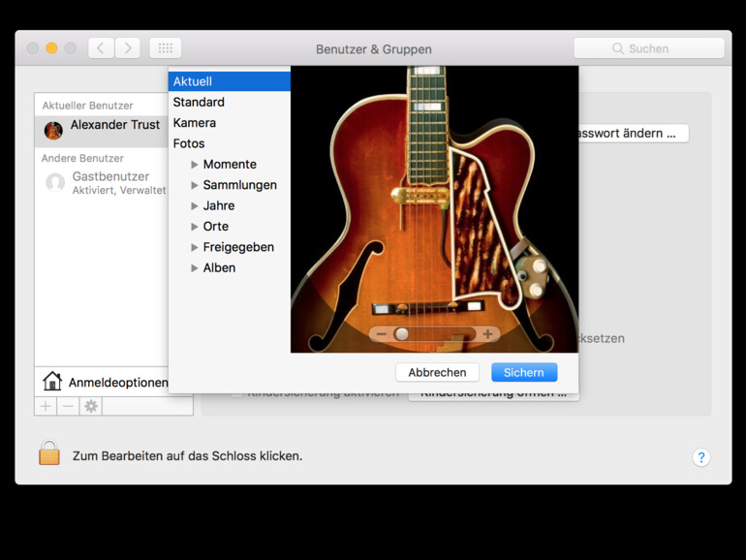Expand the Jahre disclosure triangle
The width and height of the screenshot is (746, 560).
tap(194, 206)
